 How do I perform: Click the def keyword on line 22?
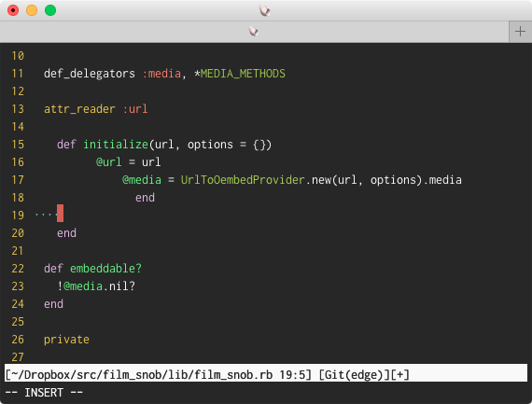tap(53, 269)
